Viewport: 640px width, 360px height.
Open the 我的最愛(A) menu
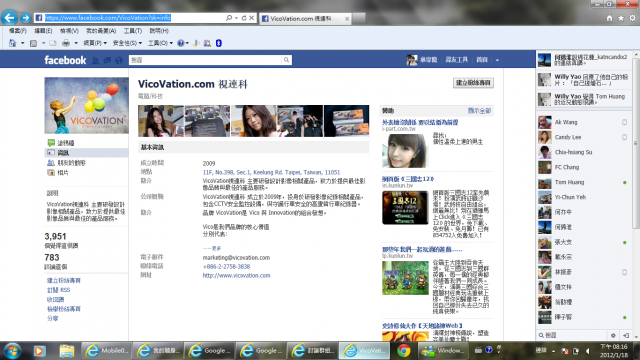(x=101, y=31)
